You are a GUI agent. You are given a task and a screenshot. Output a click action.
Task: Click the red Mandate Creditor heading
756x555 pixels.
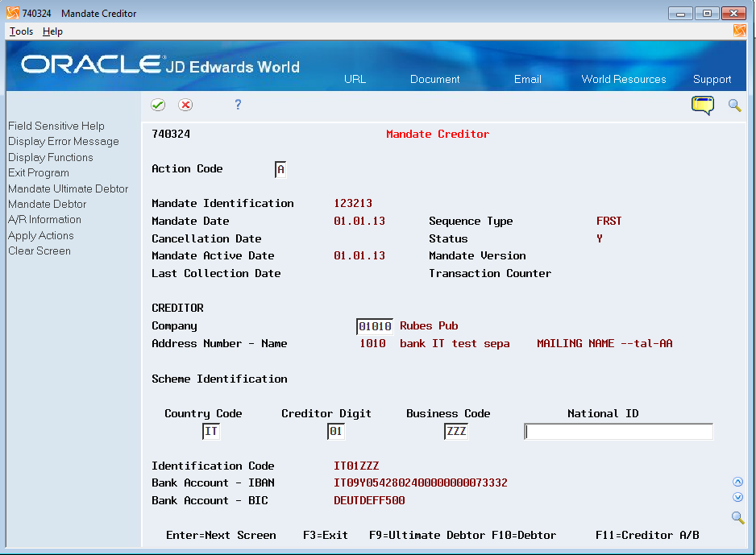pyautogui.click(x=438, y=134)
